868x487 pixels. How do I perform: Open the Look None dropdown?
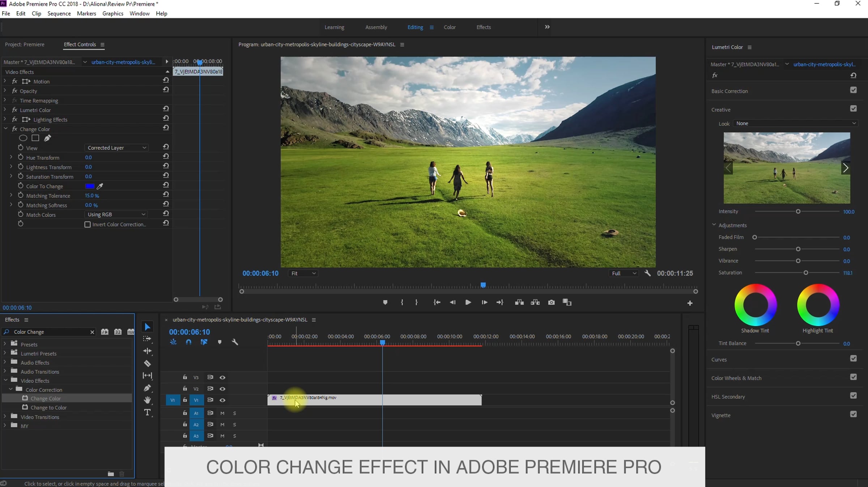(795, 124)
